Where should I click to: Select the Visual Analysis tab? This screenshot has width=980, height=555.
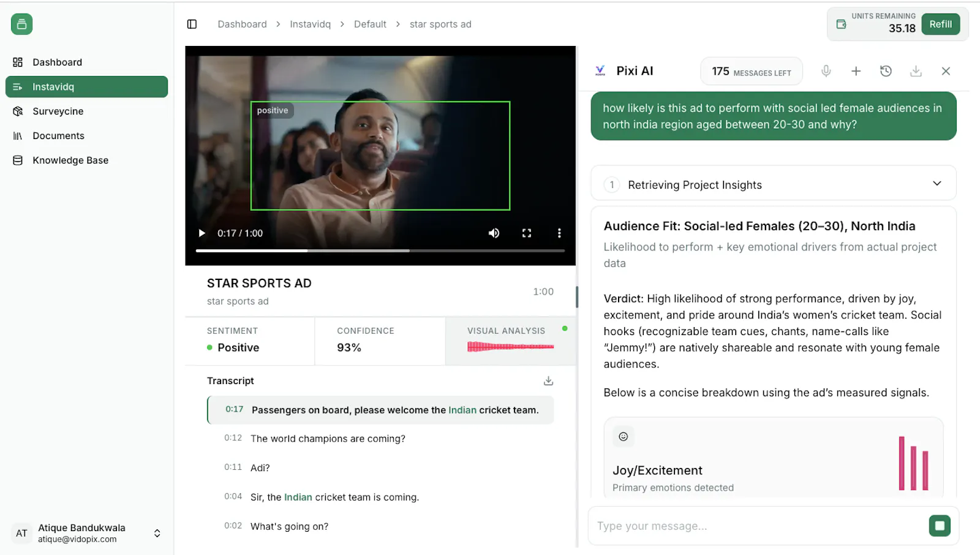(510, 341)
